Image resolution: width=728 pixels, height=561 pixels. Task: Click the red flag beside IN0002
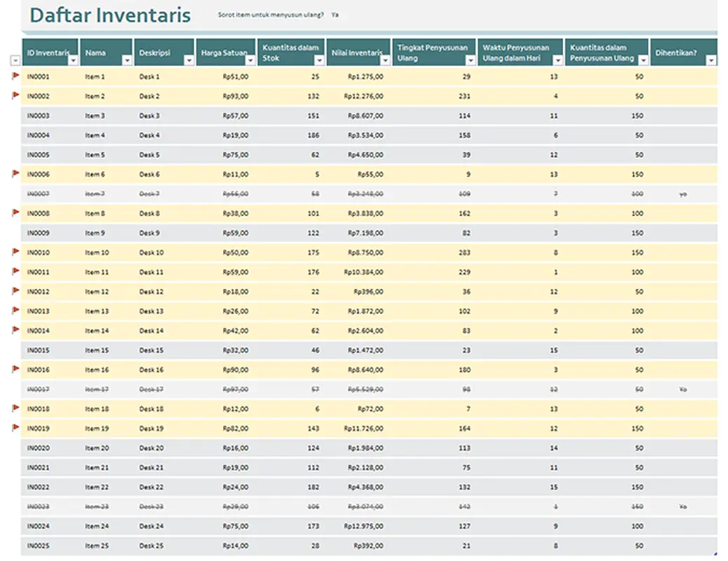coord(15,95)
